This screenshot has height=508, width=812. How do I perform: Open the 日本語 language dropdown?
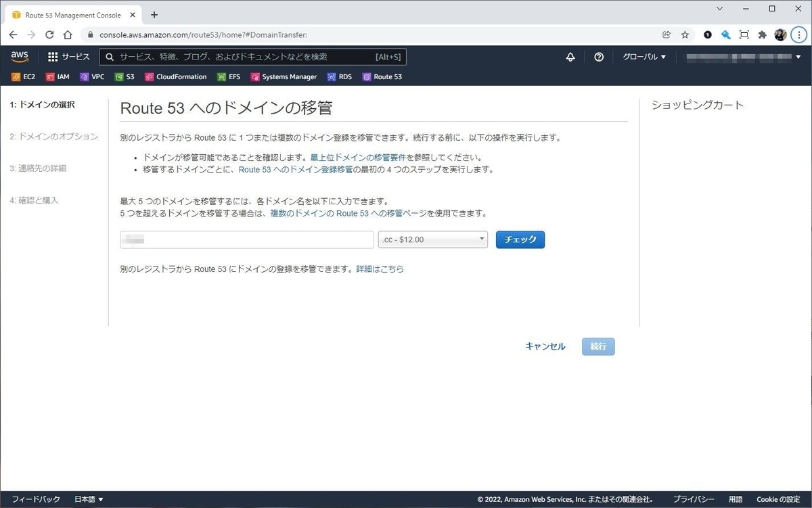(87, 499)
